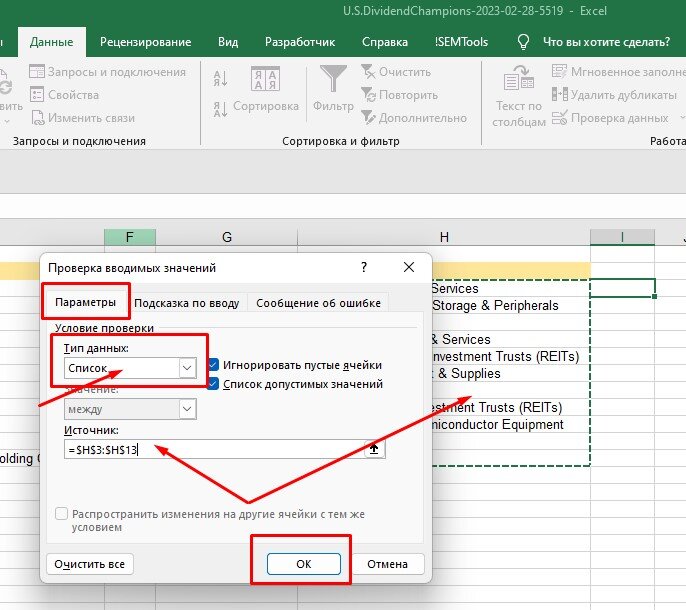686x610 pixels.
Task: Click Свойства in the ribbon
Action: pos(64,95)
